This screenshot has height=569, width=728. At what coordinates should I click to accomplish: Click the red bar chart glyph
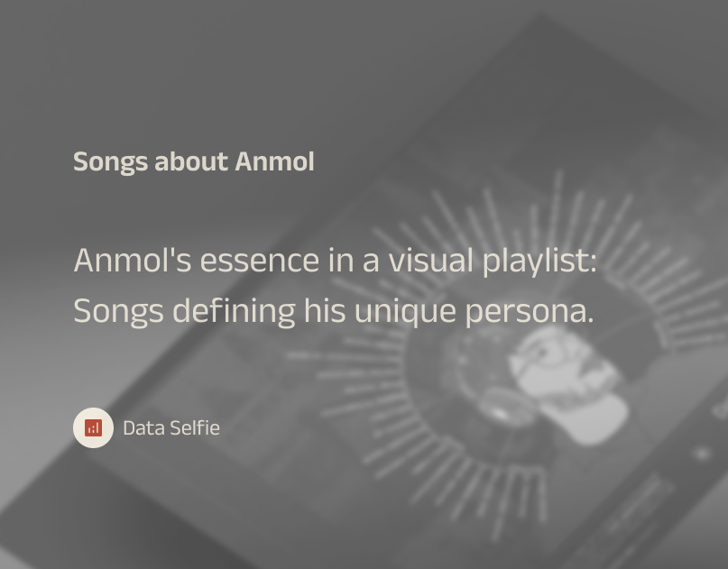(93, 427)
